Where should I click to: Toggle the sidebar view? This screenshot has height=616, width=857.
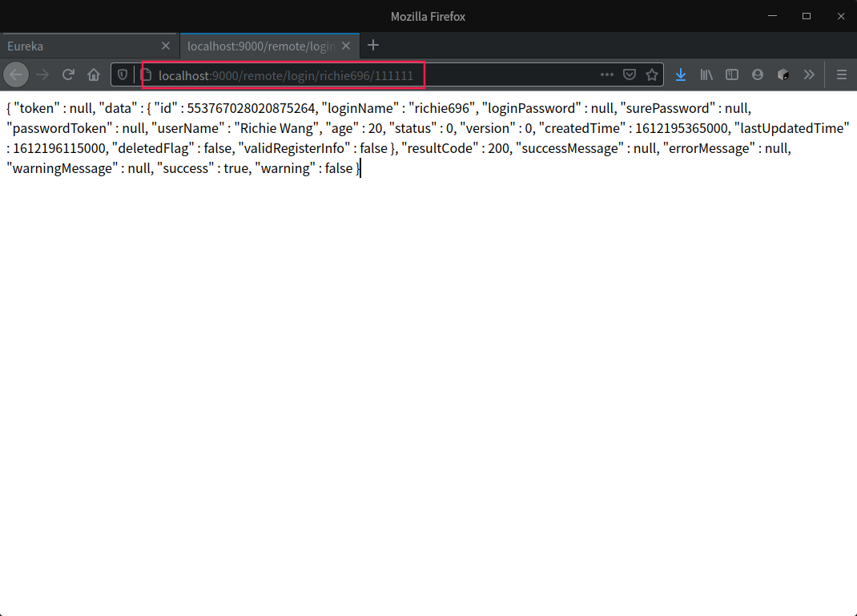[x=732, y=74]
